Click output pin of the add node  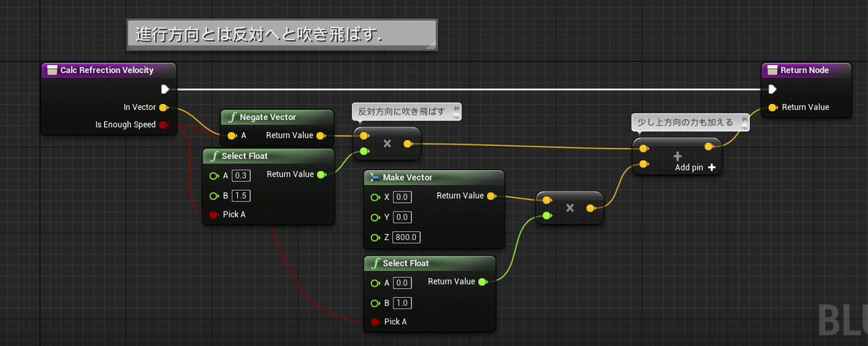710,147
